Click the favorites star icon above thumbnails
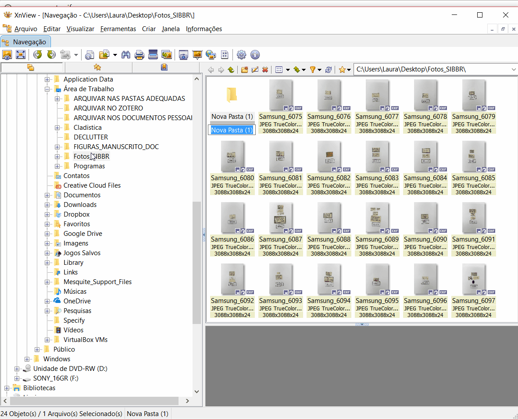The height and width of the screenshot is (420, 518). 342,70
